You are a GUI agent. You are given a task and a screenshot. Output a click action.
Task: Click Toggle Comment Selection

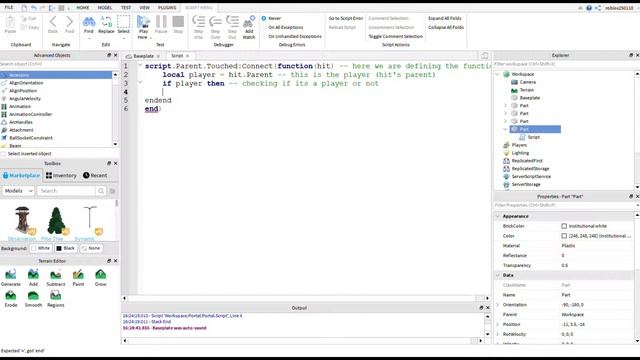(x=396, y=36)
